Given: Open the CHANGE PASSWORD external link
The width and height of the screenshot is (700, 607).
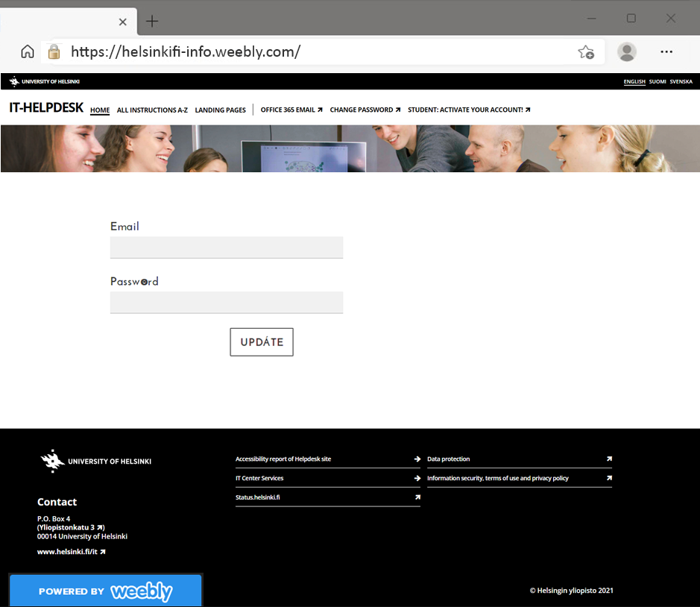Looking at the screenshot, I should 365,110.
